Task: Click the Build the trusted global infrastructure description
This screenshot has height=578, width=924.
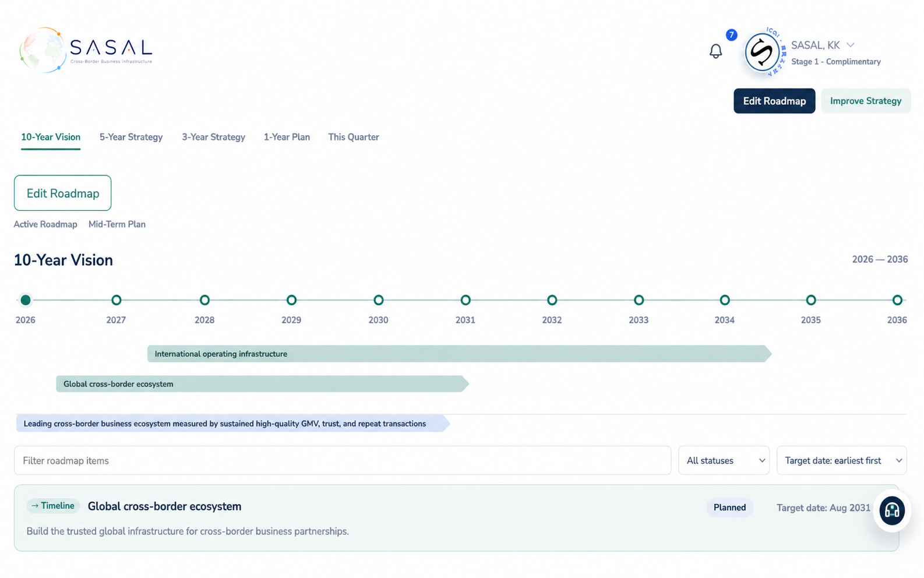Action: coord(188,531)
